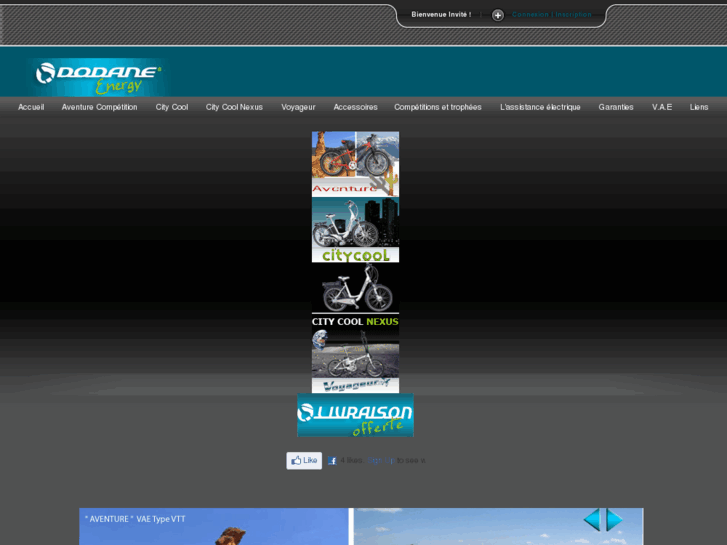Click the slideshow previous left arrow
Viewport: 727px width, 545px height.
(x=592, y=519)
